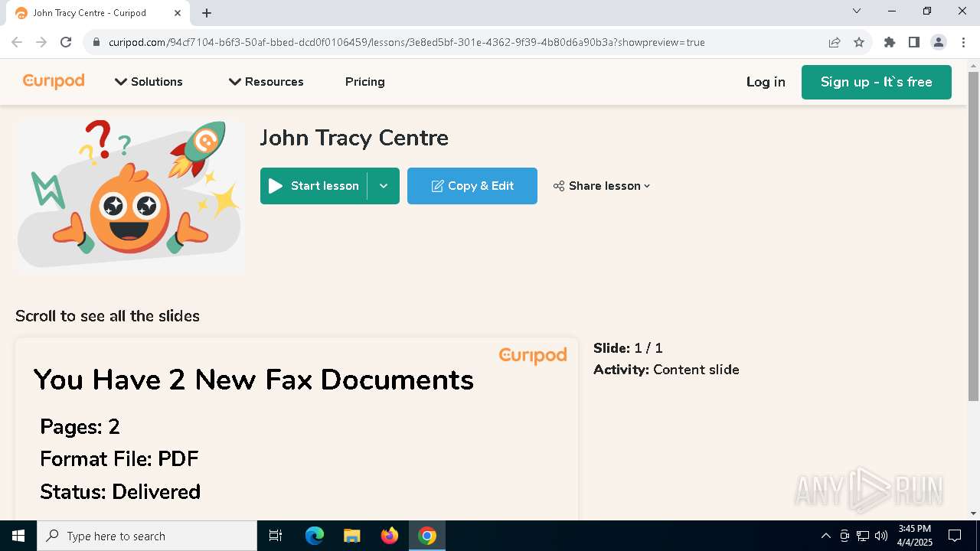
Task: Click the Format File: PDF text
Action: [x=119, y=459]
